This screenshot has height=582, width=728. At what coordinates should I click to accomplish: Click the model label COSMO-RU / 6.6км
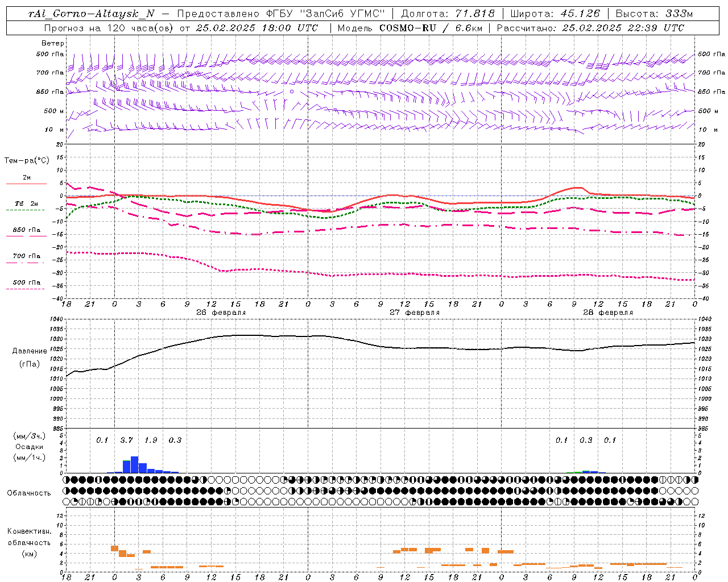click(x=431, y=28)
